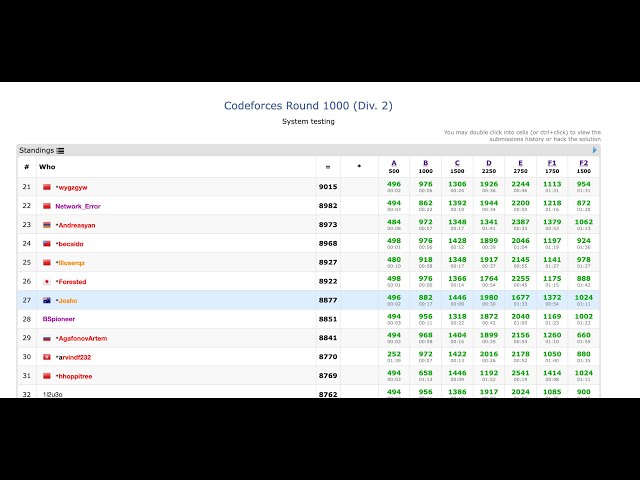Click the 'Standings' panel title
The height and width of the screenshot is (480, 640).
click(36, 150)
